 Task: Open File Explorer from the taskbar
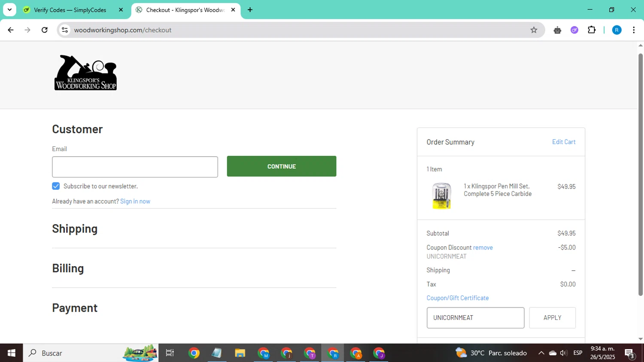click(x=240, y=353)
